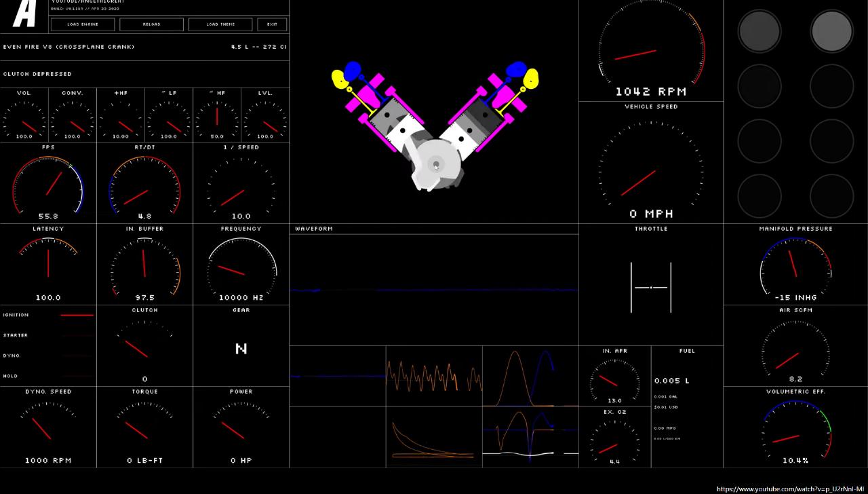Click the '10000 HZ' frequency readout
The height and width of the screenshot is (494, 868).
tap(241, 297)
